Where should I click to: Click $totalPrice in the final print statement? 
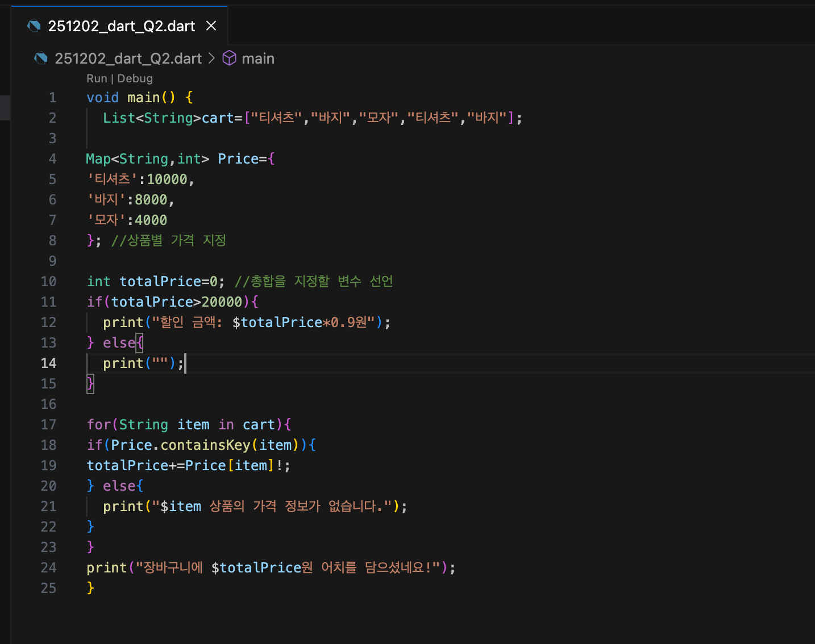pos(256,567)
